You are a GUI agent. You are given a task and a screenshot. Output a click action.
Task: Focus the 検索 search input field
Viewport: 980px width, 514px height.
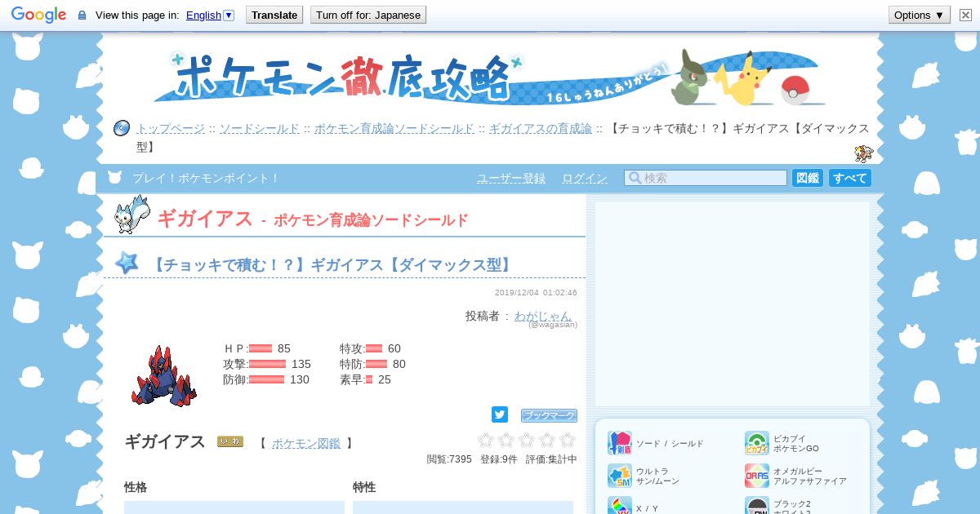[706, 178]
